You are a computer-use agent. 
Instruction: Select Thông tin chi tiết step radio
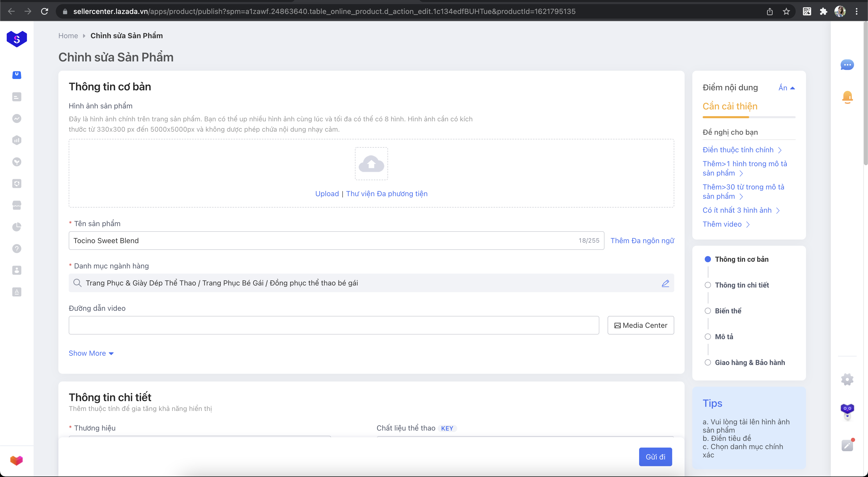coord(708,285)
